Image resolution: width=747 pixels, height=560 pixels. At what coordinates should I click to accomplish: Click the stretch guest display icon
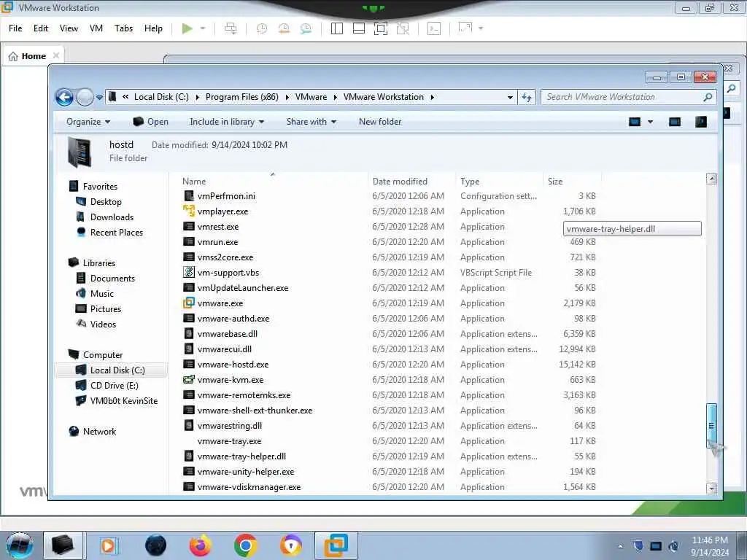pyautogui.click(x=465, y=28)
